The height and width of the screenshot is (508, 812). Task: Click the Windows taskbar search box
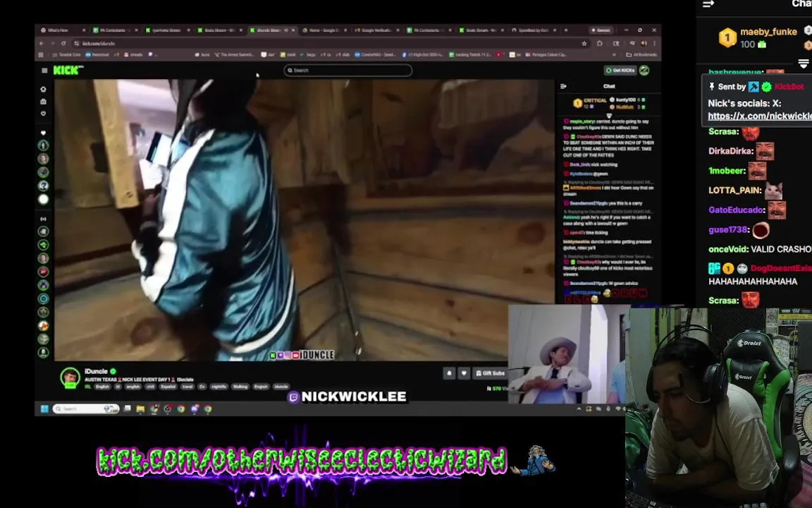(x=86, y=409)
